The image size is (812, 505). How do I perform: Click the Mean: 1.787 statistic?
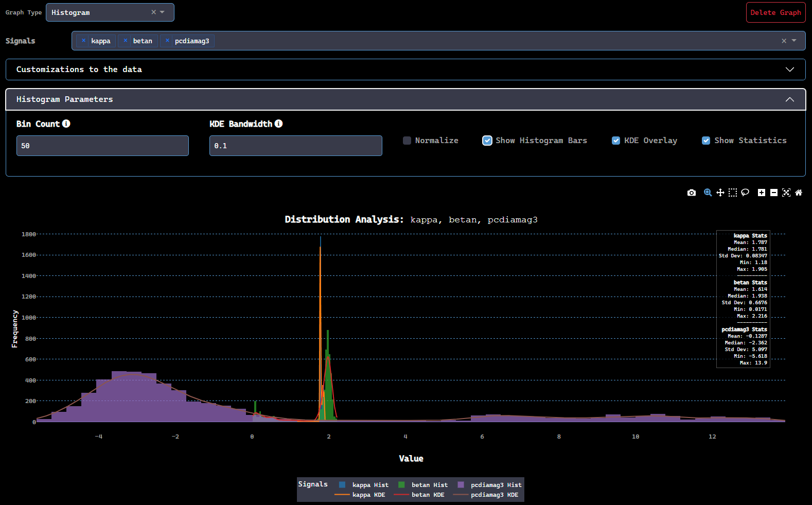750,242
